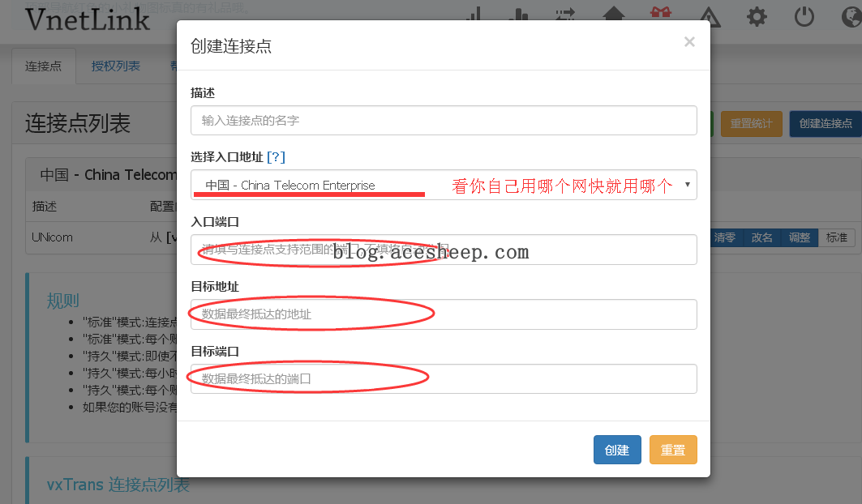Click the orange 重置 button
Viewport: 862px width, 504px height.
click(673, 450)
